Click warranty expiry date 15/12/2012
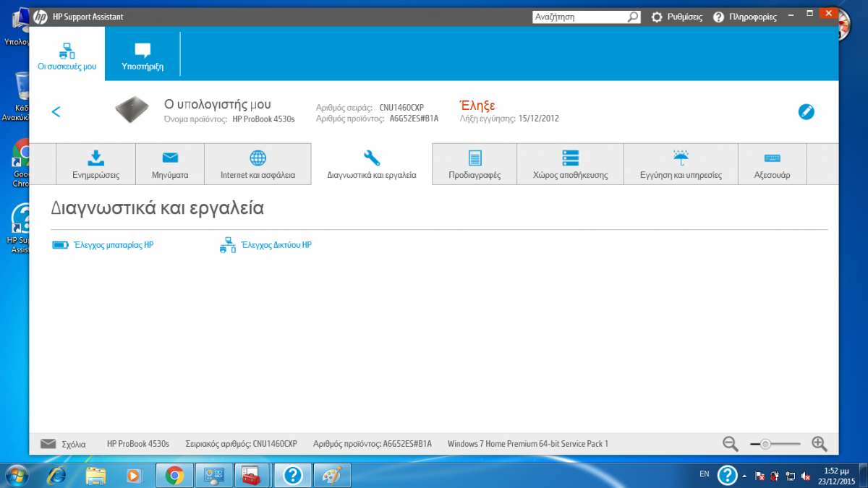The height and width of the screenshot is (488, 868). [x=539, y=119]
